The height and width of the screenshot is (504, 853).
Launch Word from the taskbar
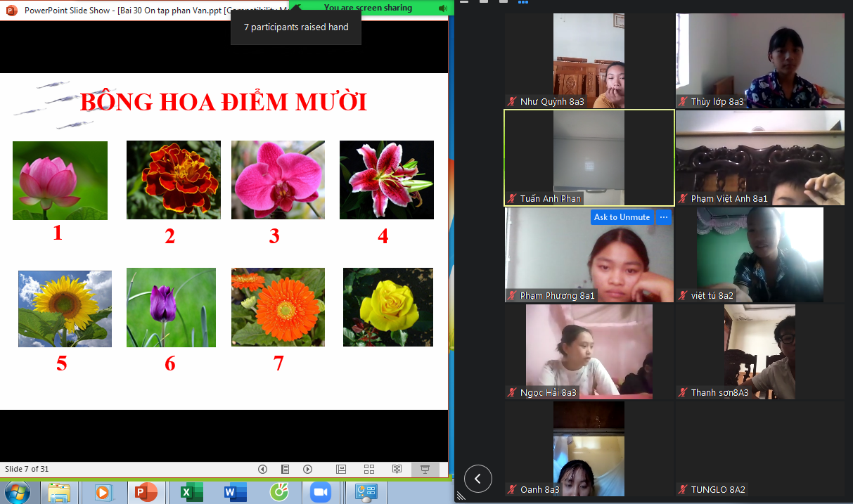(x=234, y=492)
